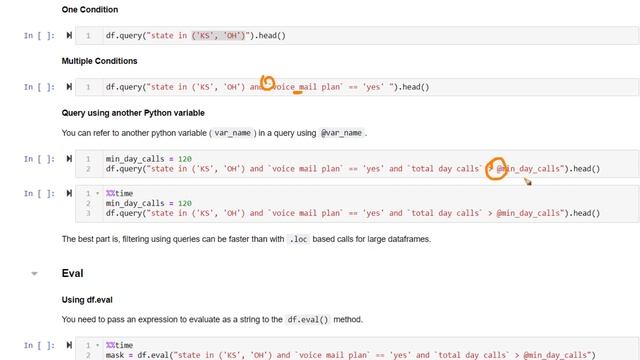Fold code in the %%time mask cell
The image size is (640, 360).
[x=98, y=345]
